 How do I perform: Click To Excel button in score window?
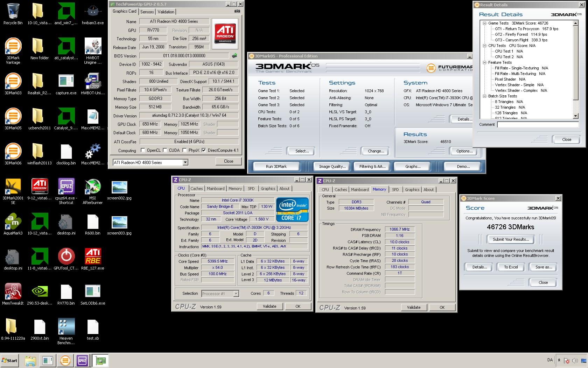point(511,267)
